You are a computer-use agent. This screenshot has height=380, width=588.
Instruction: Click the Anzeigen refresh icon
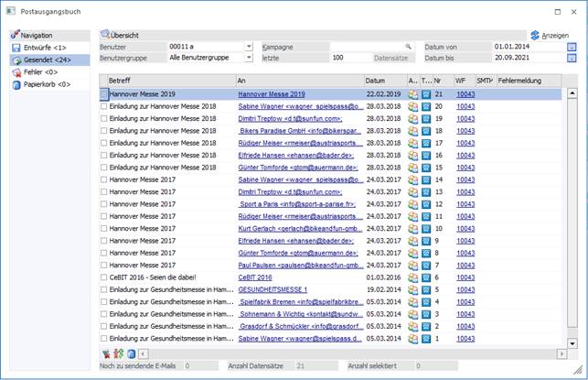coord(536,35)
